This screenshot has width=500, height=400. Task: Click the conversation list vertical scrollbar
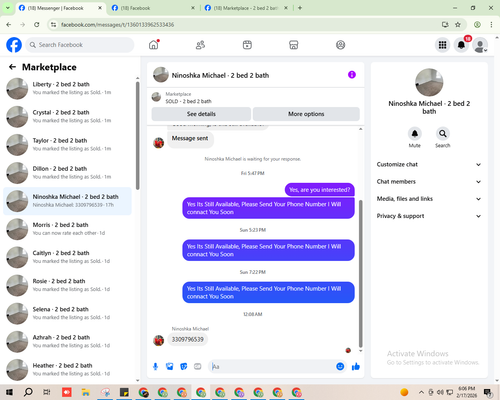pyautogui.click(x=137, y=136)
